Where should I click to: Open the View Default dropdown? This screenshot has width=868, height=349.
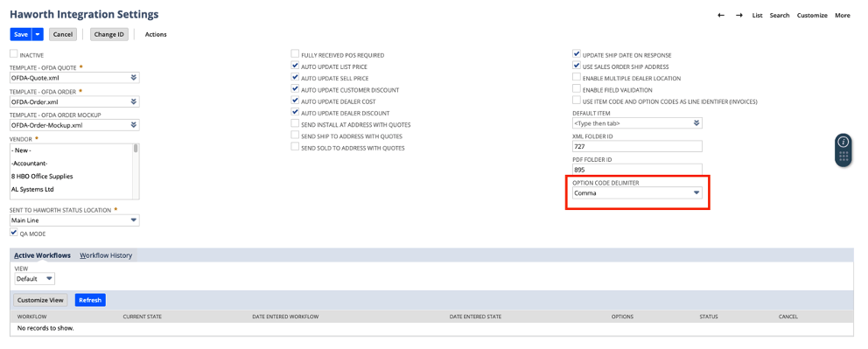tap(34, 279)
